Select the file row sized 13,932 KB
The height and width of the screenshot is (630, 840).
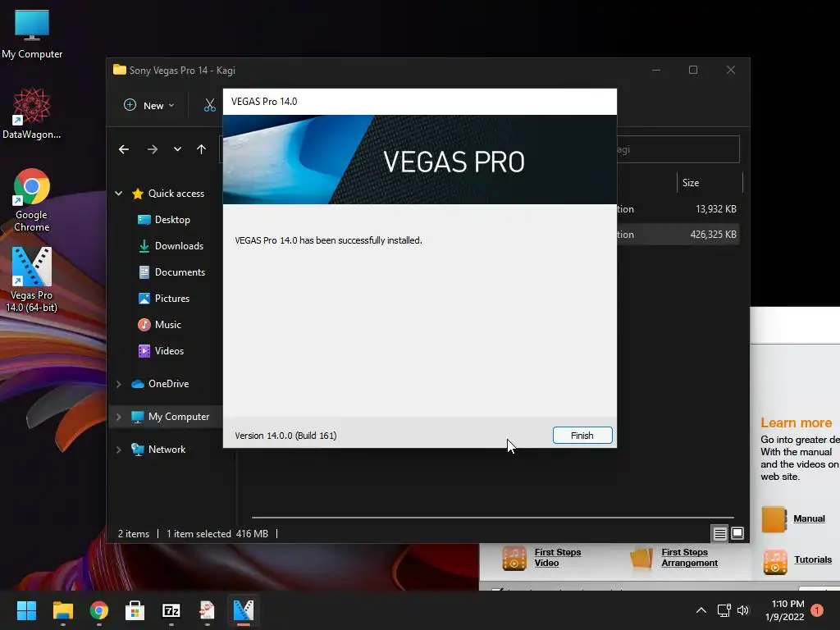point(678,209)
